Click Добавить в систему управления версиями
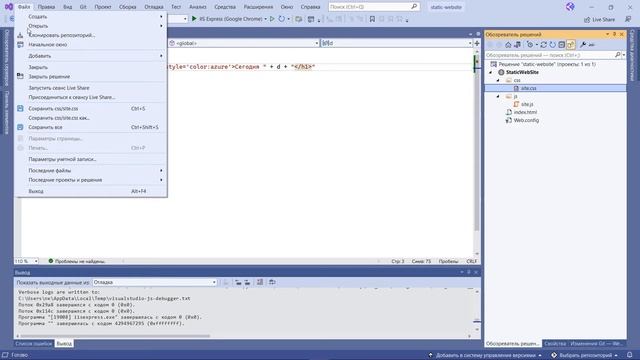 485,355
